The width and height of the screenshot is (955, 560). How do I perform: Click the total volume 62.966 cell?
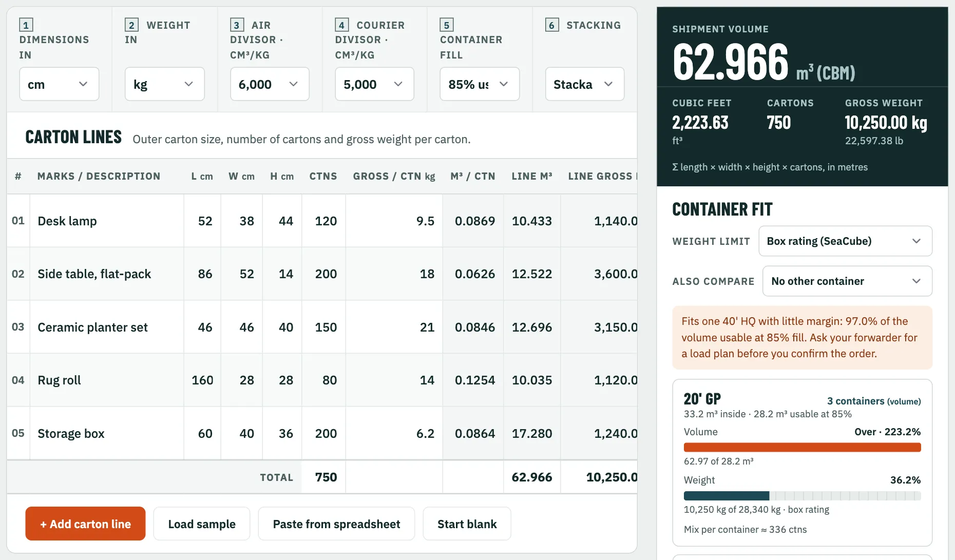[x=532, y=477]
